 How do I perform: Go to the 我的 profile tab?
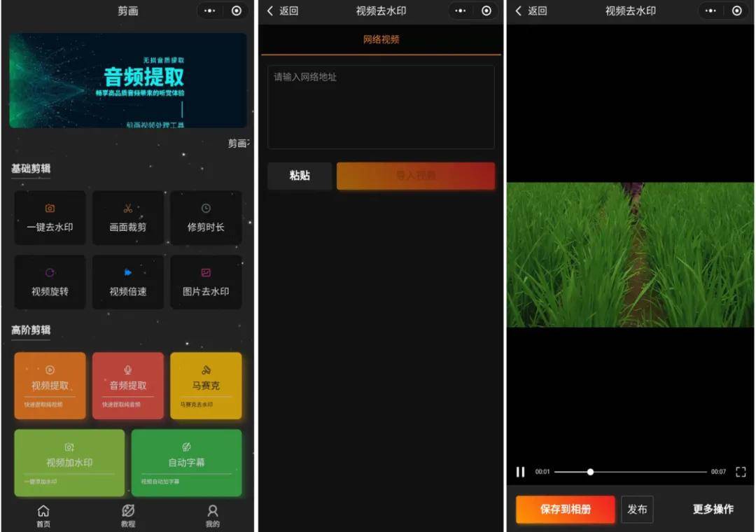tap(213, 515)
